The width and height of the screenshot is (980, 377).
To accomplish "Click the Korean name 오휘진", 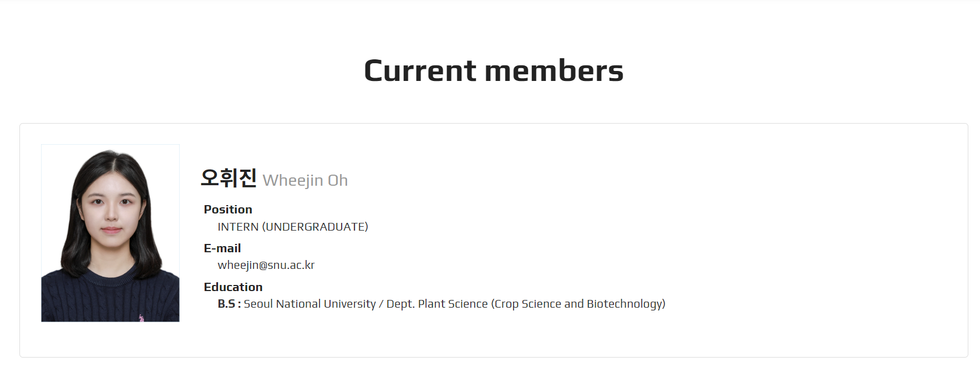I will (x=229, y=178).
